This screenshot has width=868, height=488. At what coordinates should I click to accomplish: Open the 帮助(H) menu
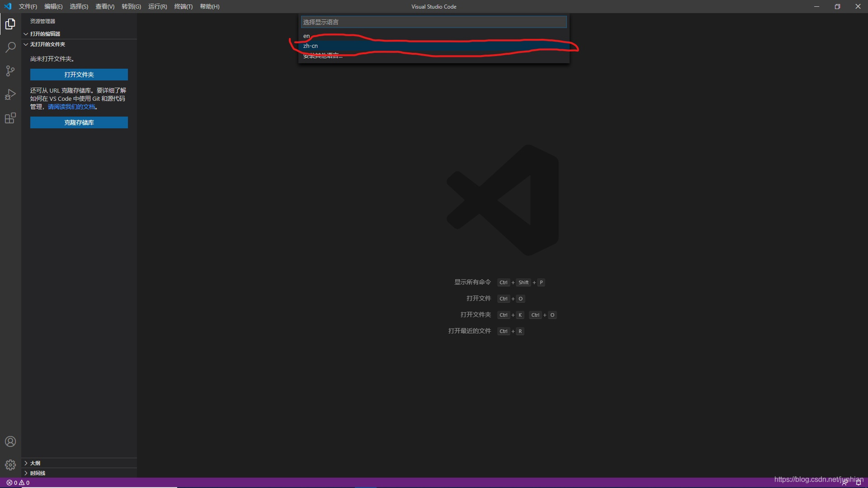[210, 6]
